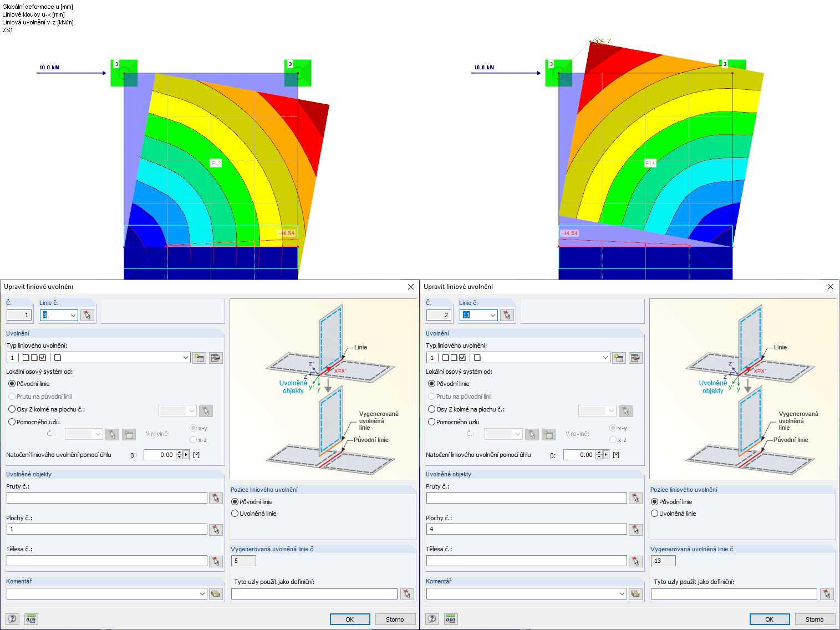Click surface label PL2 in left model
Viewport: 840px width, 630px height.
tap(216, 163)
